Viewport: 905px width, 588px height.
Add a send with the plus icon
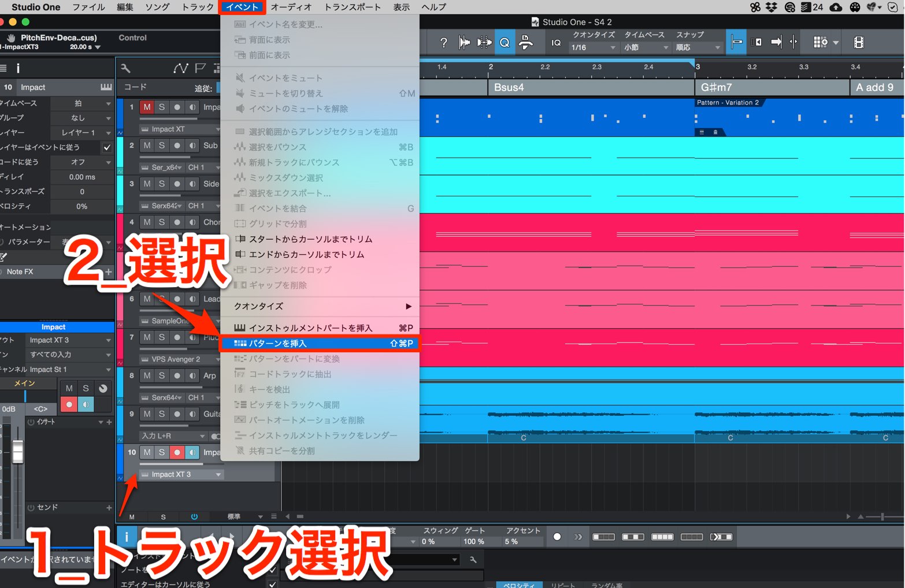(109, 507)
